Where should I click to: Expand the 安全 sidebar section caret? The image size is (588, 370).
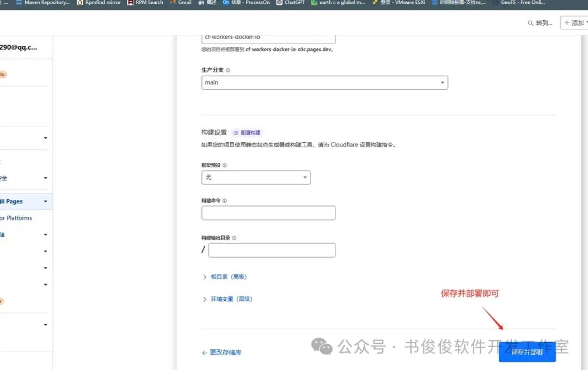point(45,178)
